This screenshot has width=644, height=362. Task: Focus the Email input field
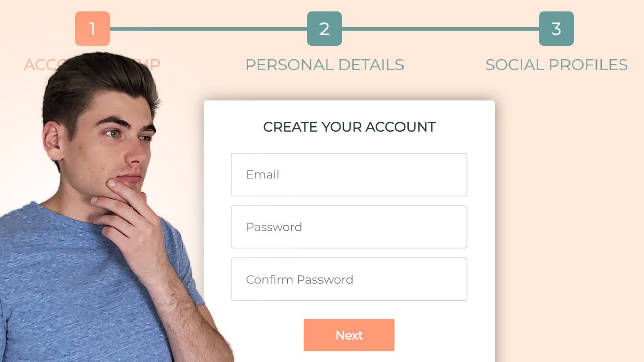(x=349, y=174)
